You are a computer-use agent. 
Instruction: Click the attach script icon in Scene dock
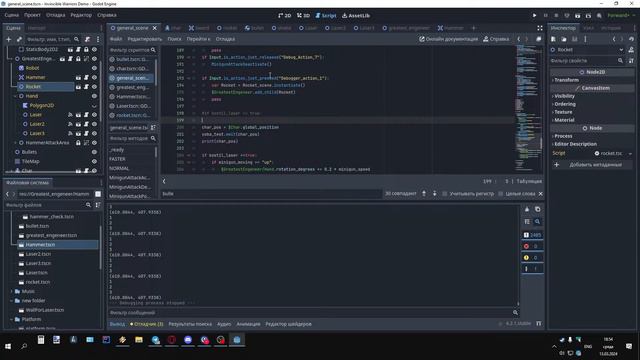[87, 39]
